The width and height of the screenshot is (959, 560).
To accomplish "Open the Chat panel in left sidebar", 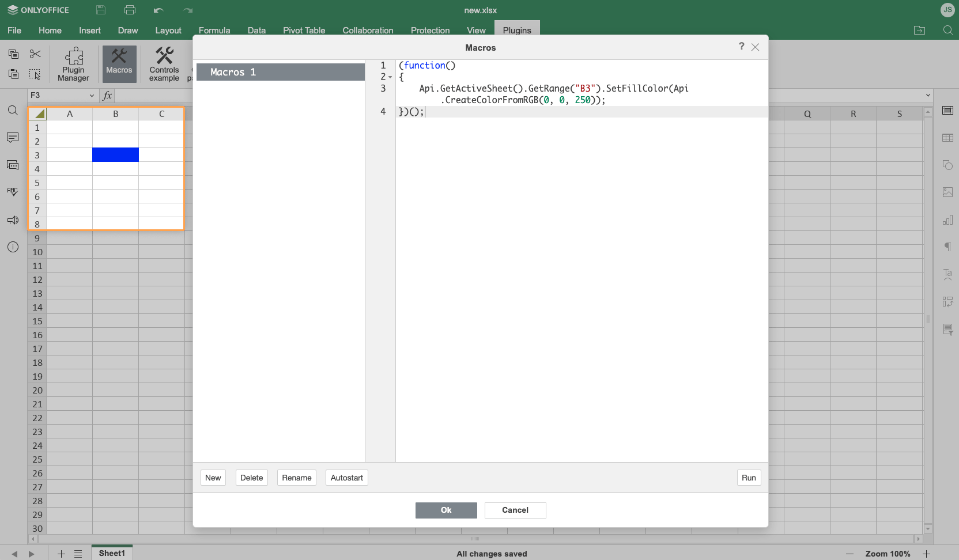I will pos(13,165).
